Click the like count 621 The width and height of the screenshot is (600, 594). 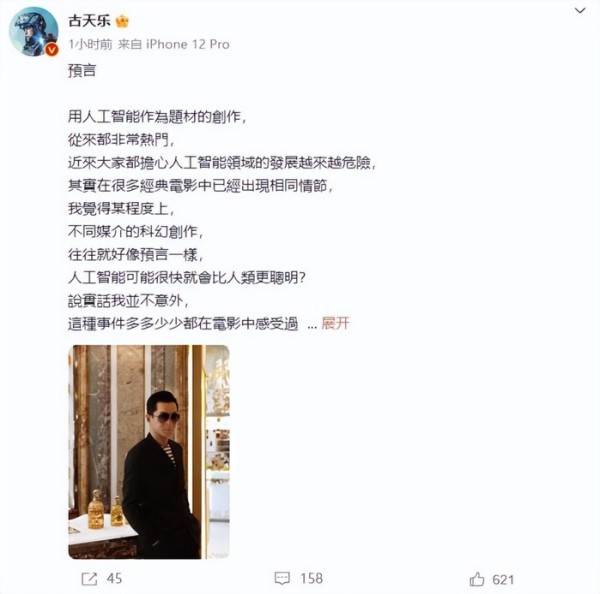[503, 579]
